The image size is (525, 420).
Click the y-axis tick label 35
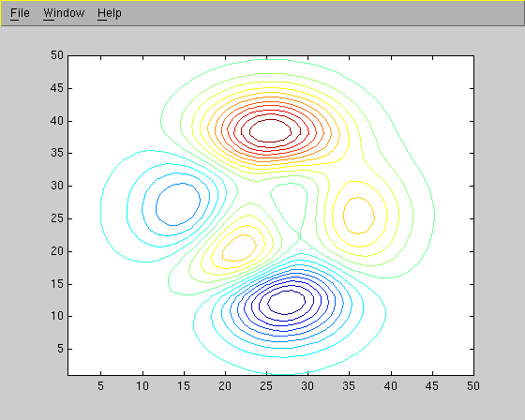pyautogui.click(x=57, y=153)
